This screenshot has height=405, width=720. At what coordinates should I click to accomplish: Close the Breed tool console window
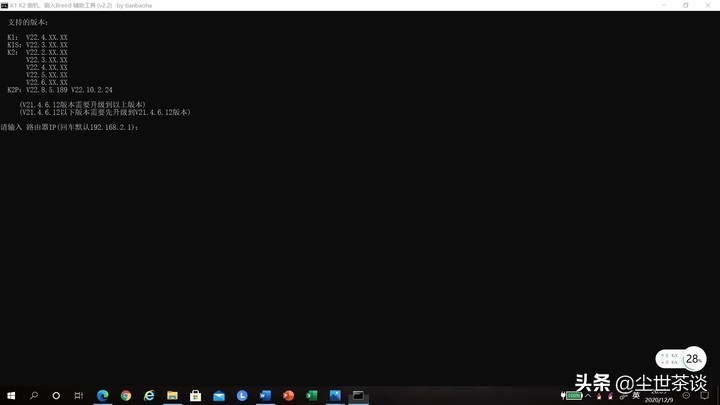click(708, 6)
